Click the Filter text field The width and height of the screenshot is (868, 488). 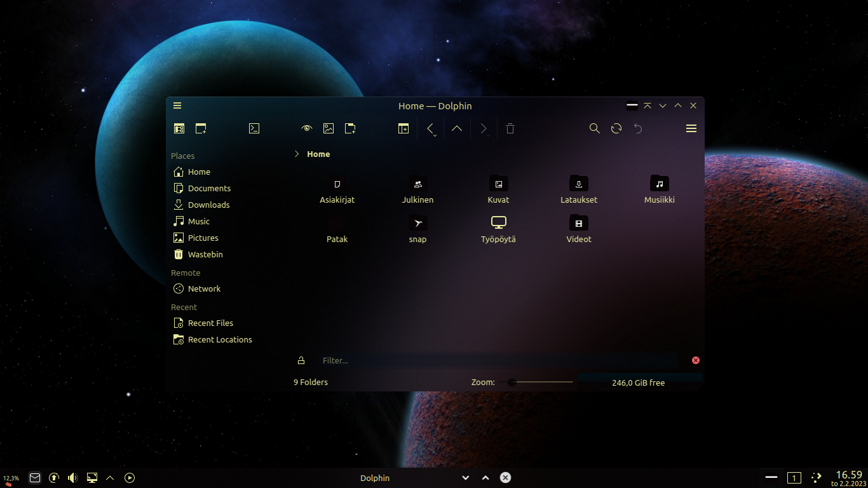(x=498, y=360)
